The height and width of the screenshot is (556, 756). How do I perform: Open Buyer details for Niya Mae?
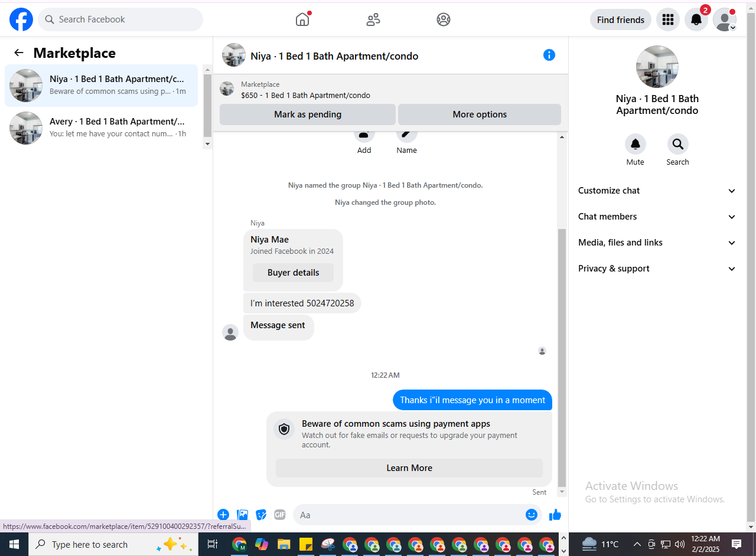293,273
